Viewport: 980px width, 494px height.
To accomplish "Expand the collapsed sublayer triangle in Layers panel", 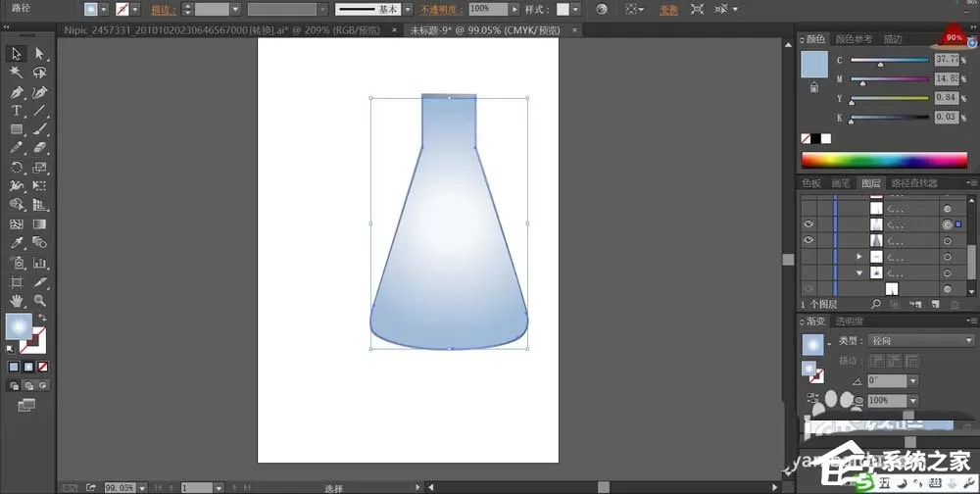I will point(859,257).
